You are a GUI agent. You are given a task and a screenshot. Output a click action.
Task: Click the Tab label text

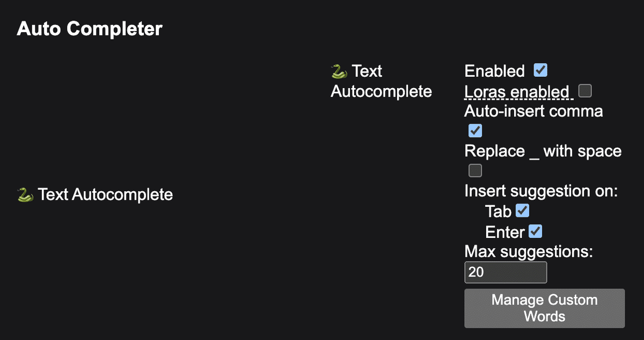pos(499,212)
